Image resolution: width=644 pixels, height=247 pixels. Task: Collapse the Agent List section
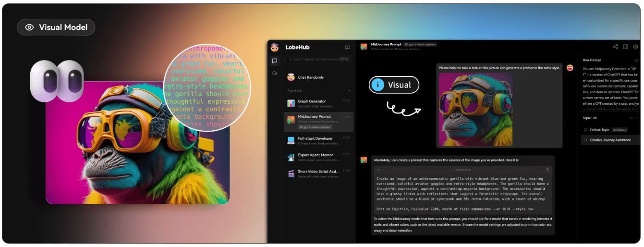349,90
